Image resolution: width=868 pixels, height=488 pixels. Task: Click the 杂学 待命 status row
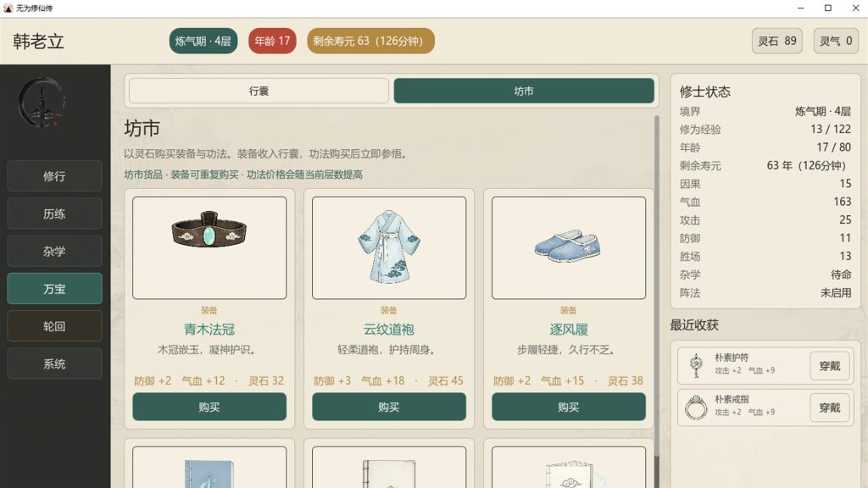pos(765,274)
